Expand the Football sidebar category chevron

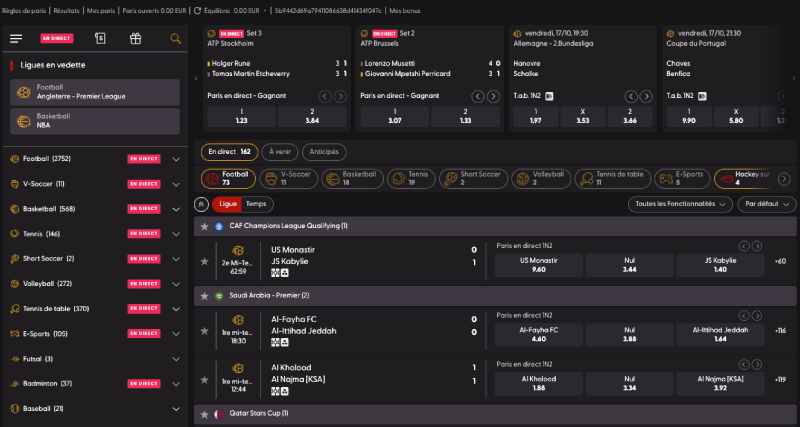coord(176,159)
